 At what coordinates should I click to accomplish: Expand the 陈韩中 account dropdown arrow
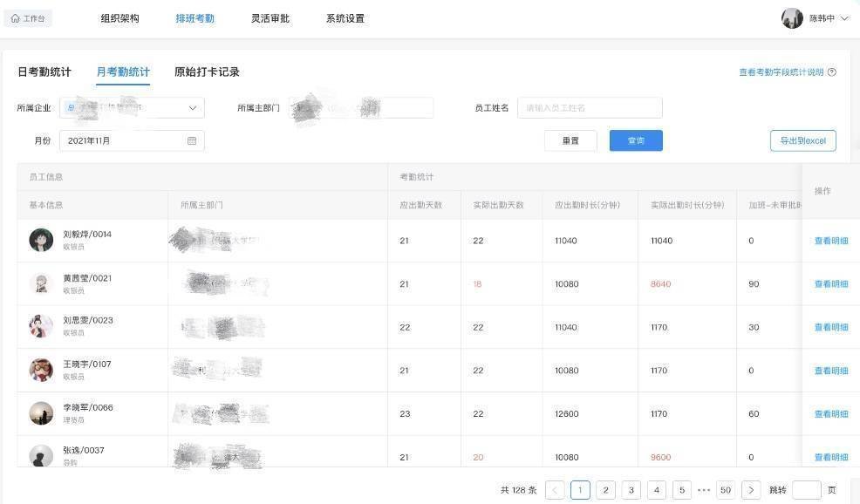[844, 18]
